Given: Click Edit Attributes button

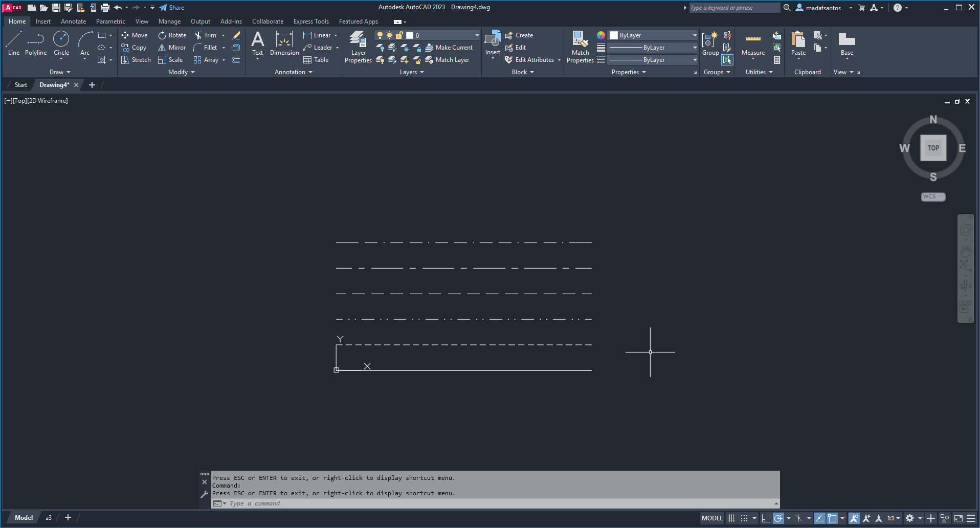Looking at the screenshot, I should click(530, 60).
